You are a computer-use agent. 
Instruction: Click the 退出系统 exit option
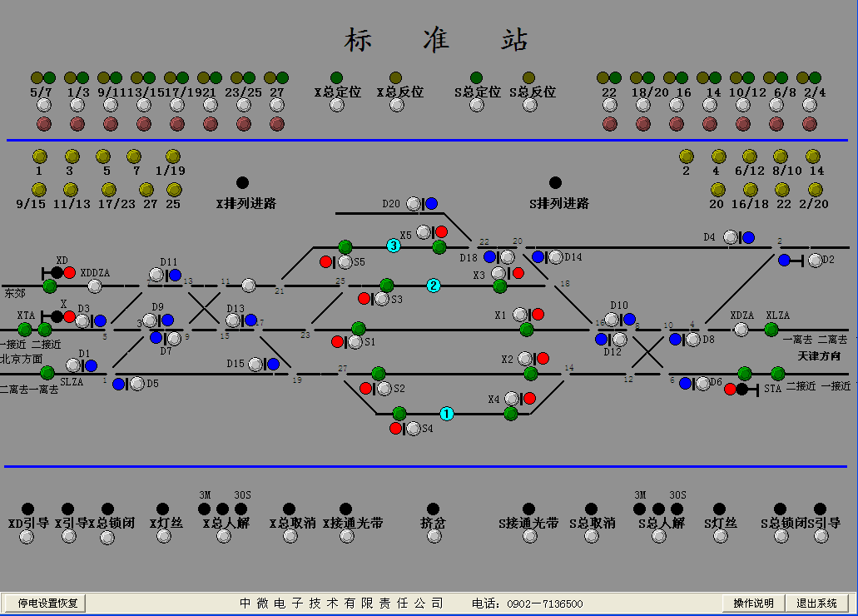tap(816, 602)
